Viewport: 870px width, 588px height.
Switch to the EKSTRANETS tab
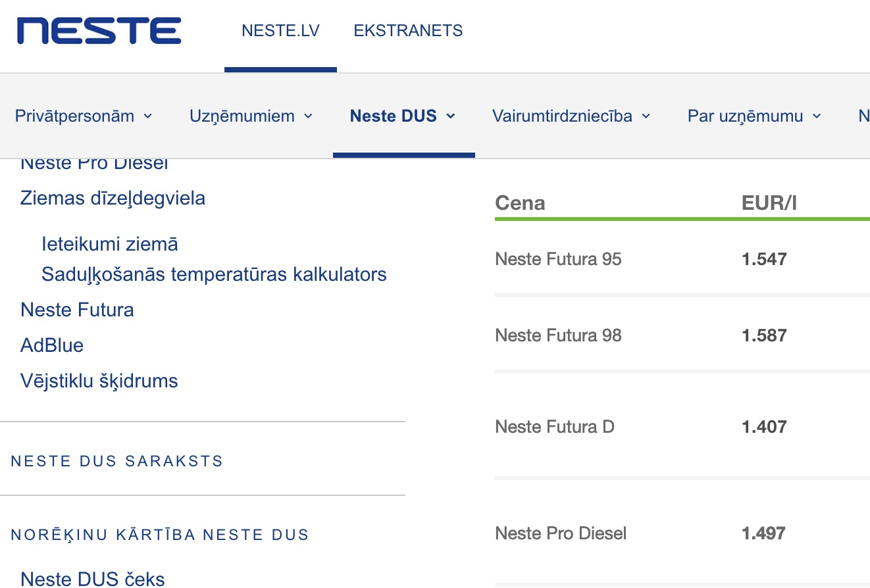click(408, 31)
